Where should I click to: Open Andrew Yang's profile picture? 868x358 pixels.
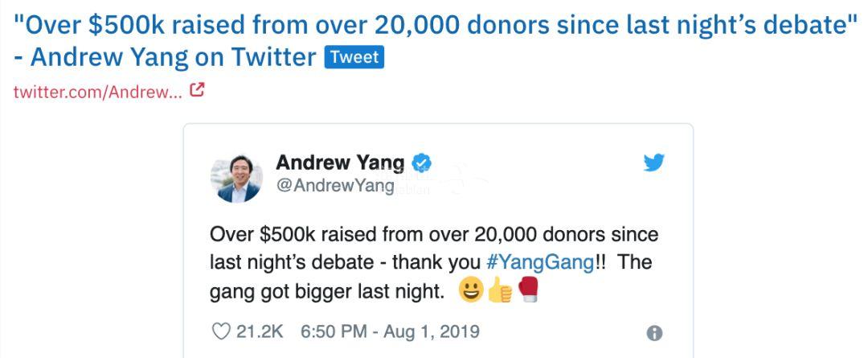click(236, 177)
